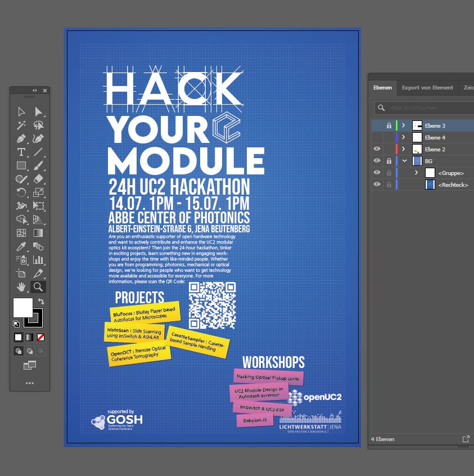Pick the Magic Wand tool
The image size is (474, 476).
[x=21, y=125]
